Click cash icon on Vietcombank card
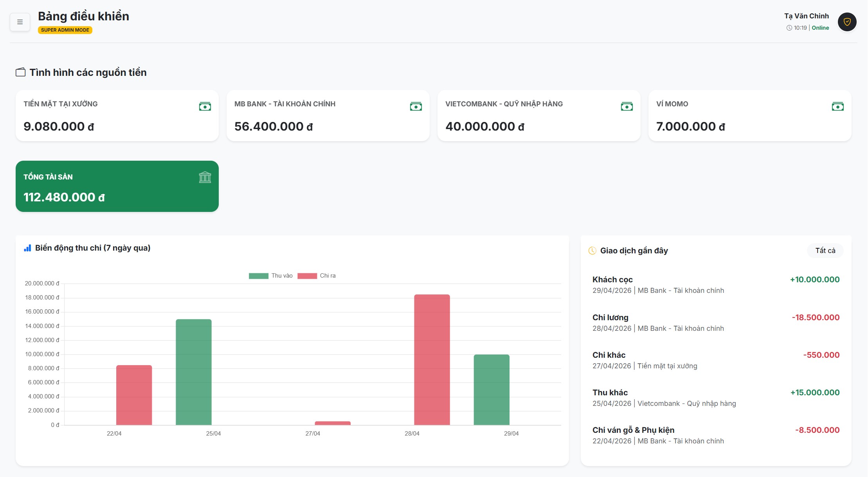Screen dimensions: 868x477 point(627,106)
